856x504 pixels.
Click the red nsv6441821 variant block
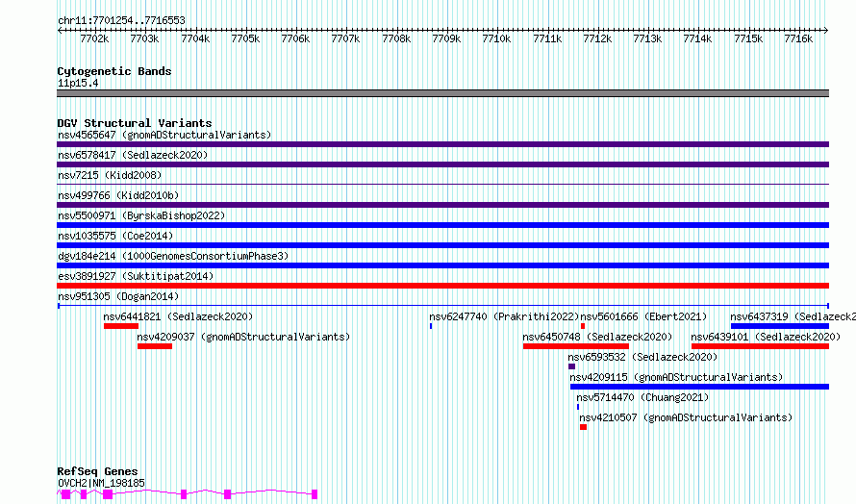click(121, 326)
